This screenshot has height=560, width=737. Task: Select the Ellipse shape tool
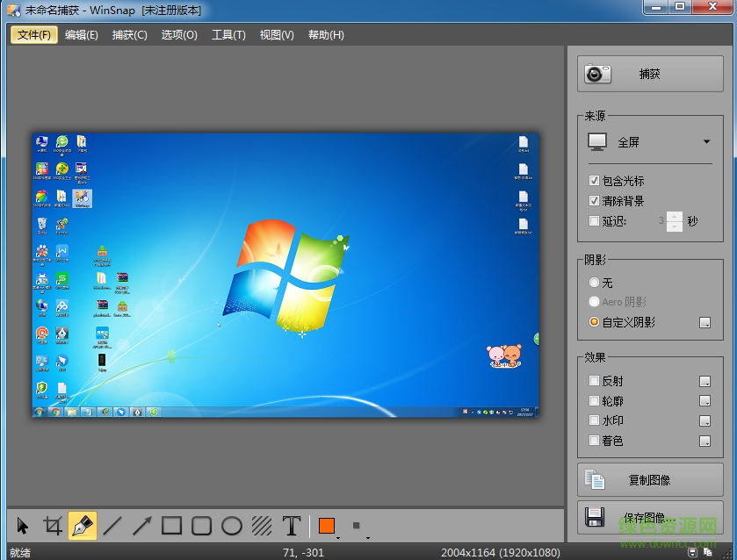click(x=232, y=526)
